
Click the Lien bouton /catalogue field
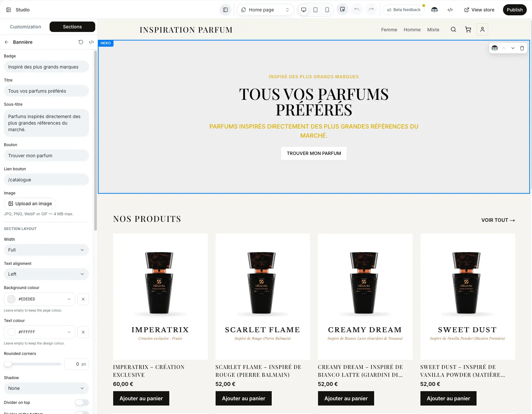46,180
